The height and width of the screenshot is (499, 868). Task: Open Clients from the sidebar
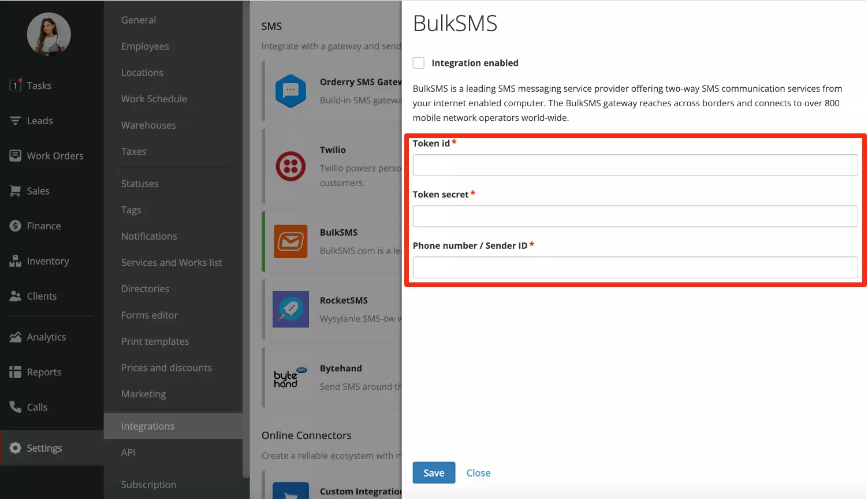coord(42,296)
